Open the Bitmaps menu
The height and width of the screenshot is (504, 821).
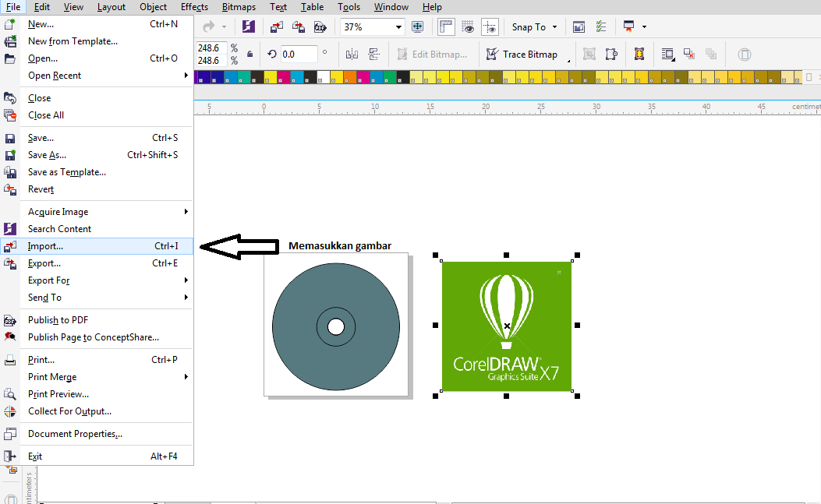(239, 7)
